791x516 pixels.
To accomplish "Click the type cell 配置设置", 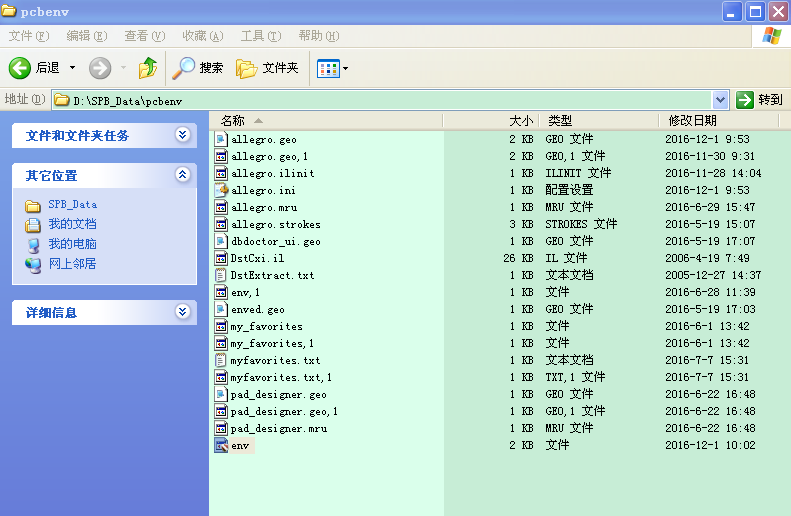I will pos(569,190).
